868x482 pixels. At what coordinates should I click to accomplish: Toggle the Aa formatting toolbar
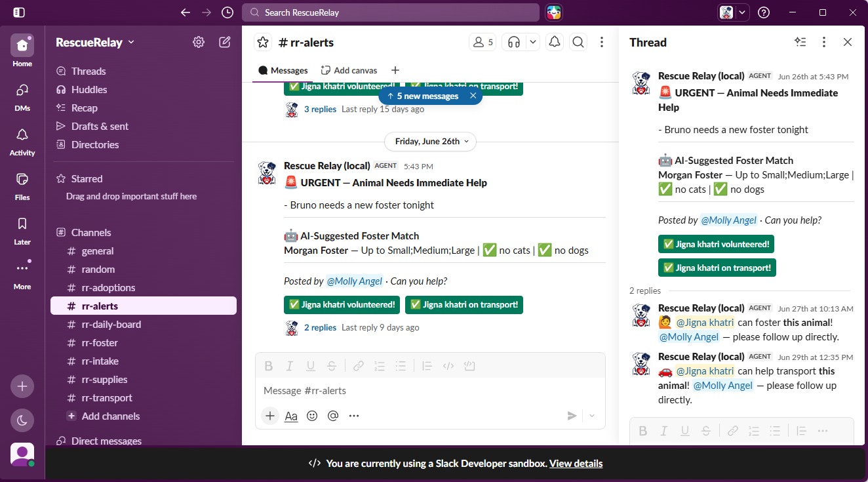[291, 416]
